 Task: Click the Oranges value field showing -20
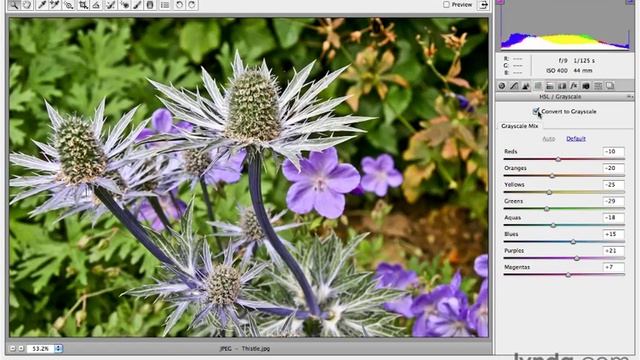point(613,168)
